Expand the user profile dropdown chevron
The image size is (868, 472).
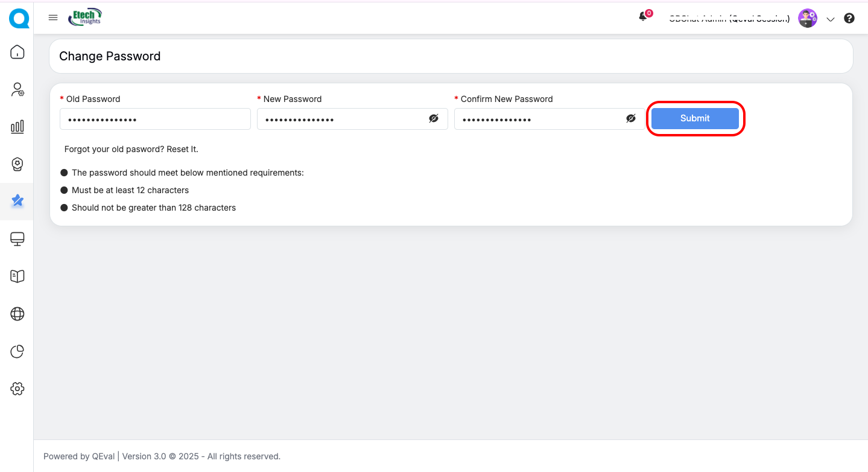tap(831, 19)
